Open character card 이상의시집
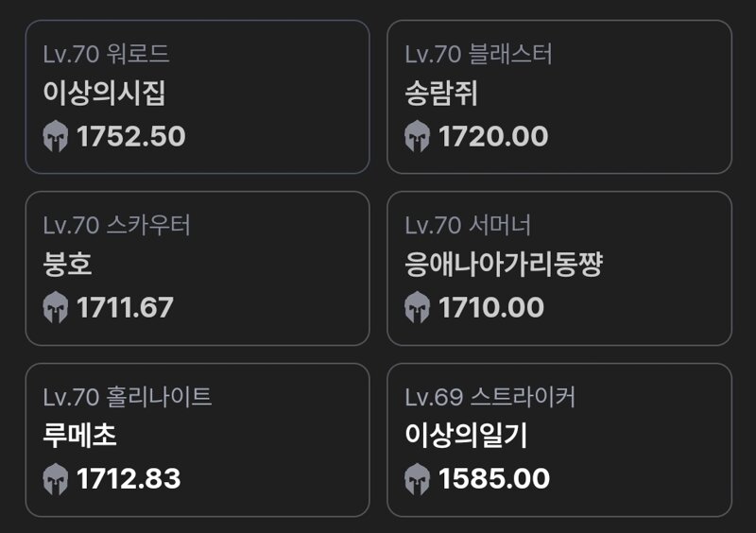This screenshot has height=533, width=756. coord(198,97)
